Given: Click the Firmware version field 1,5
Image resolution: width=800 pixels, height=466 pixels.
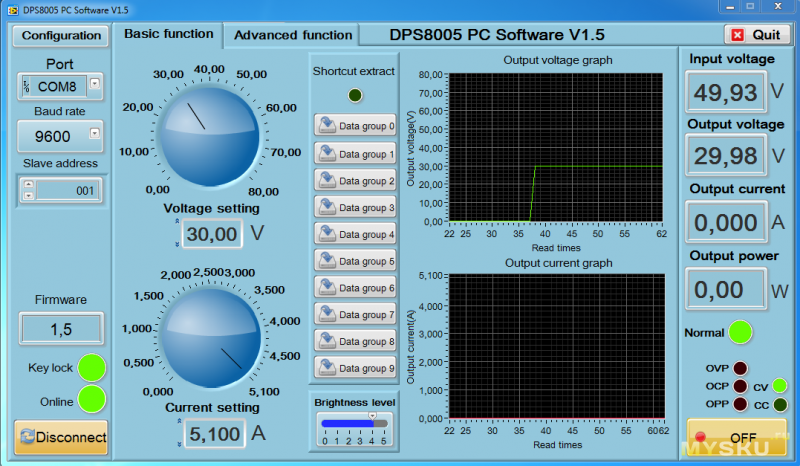Looking at the screenshot, I should click(61, 329).
